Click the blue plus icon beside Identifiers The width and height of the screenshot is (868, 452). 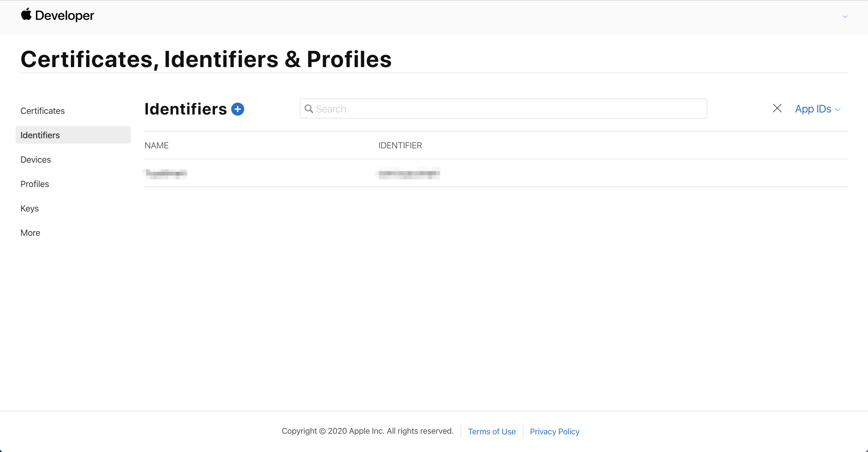(238, 109)
